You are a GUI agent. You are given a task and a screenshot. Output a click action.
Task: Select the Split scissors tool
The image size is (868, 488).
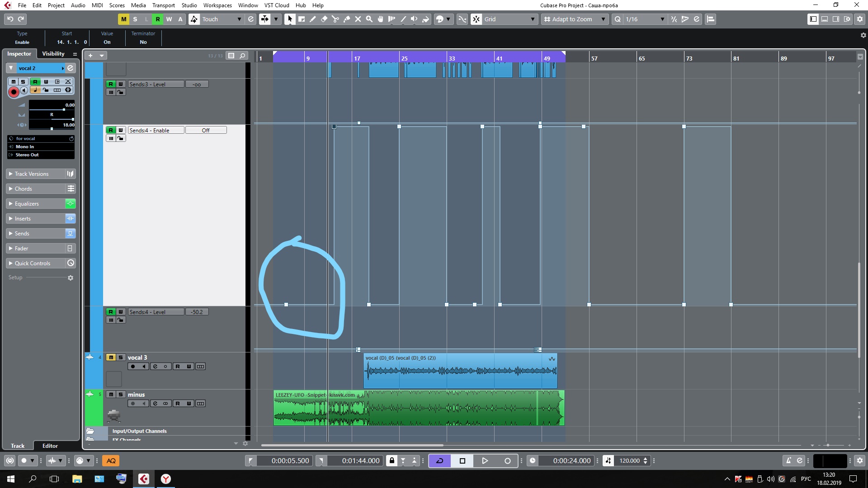pyautogui.click(x=335, y=19)
